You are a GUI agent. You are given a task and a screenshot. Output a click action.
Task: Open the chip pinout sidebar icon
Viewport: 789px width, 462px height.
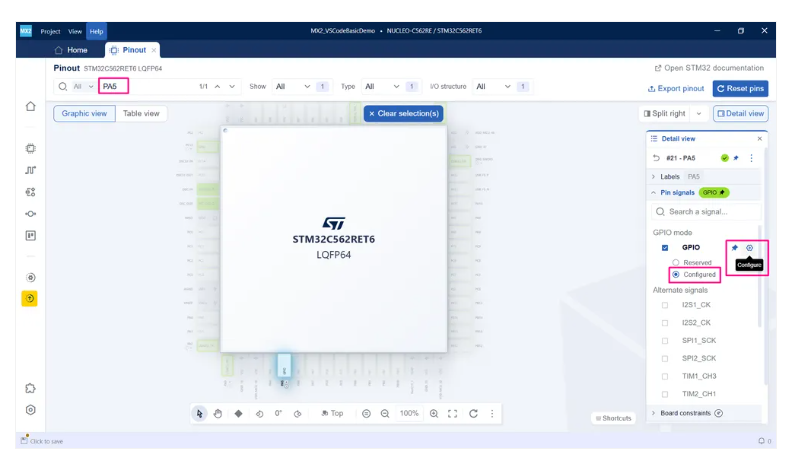click(31, 148)
